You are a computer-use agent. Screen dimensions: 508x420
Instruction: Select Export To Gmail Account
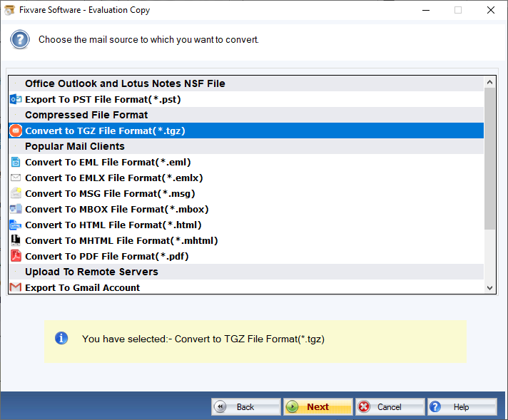coord(246,287)
